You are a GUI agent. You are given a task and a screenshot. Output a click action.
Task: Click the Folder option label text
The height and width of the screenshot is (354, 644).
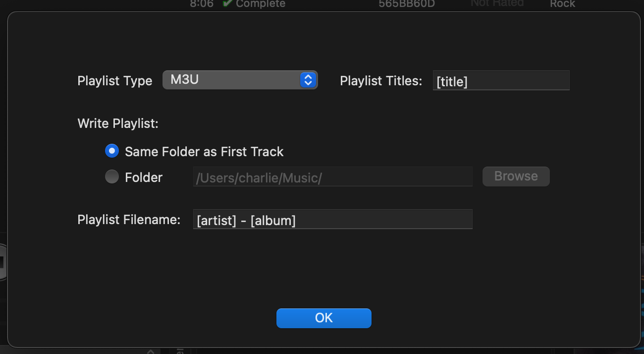click(x=144, y=177)
